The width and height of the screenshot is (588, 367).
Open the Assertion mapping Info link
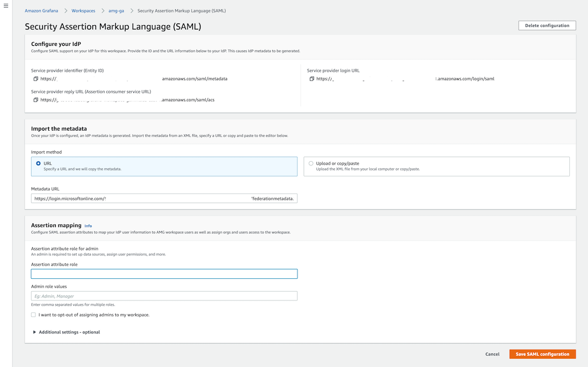point(88,225)
